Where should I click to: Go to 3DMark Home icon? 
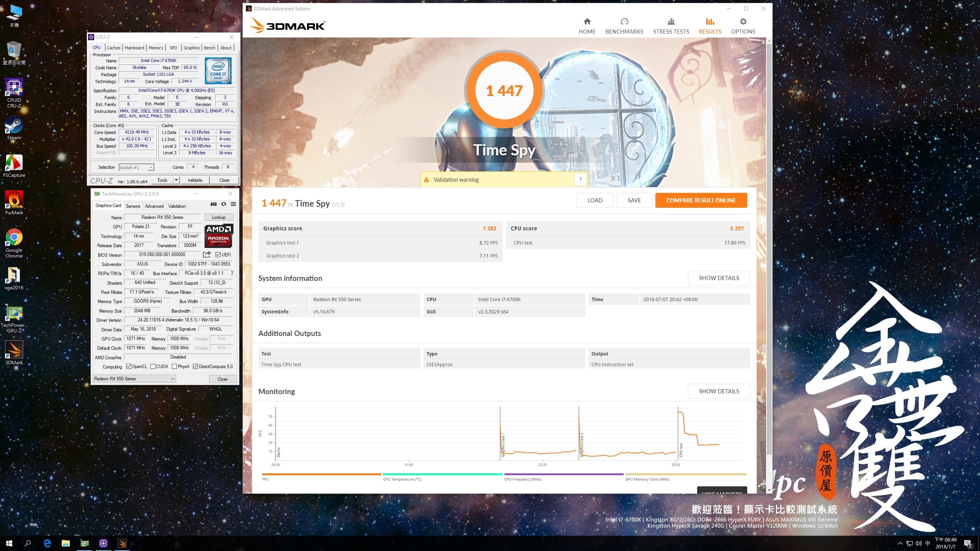point(587,22)
